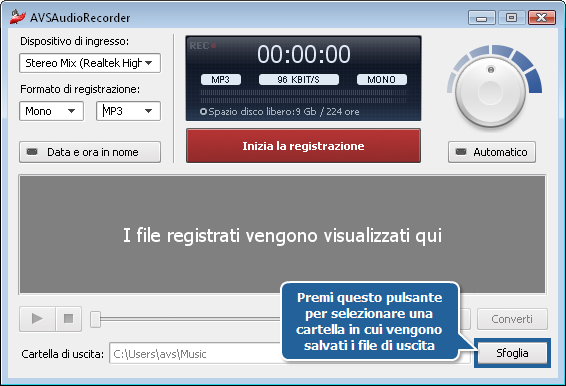The height and width of the screenshot is (386, 566).
Task: Maximize the AVSAudioRecorder window
Action: tap(511, 17)
